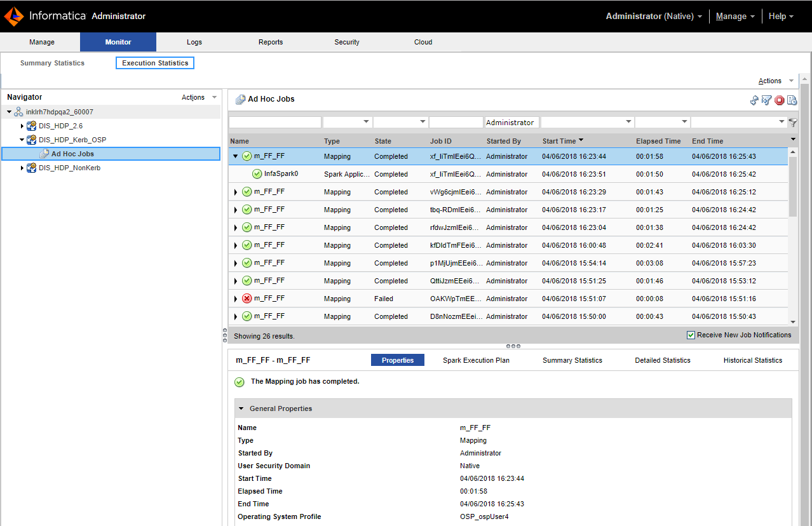Click the refresh icon in Ad Hoc Jobs toolbar
812x526 pixels.
point(754,100)
